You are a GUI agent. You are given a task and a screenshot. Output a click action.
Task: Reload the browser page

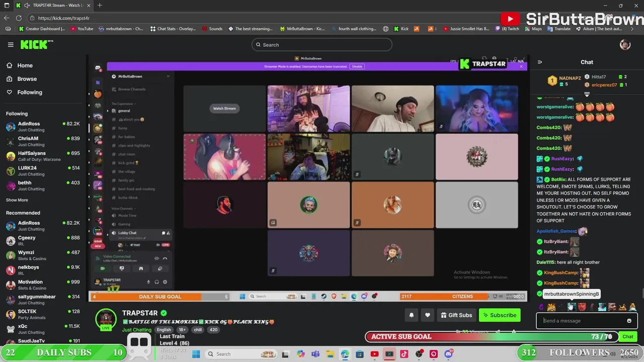point(19,18)
